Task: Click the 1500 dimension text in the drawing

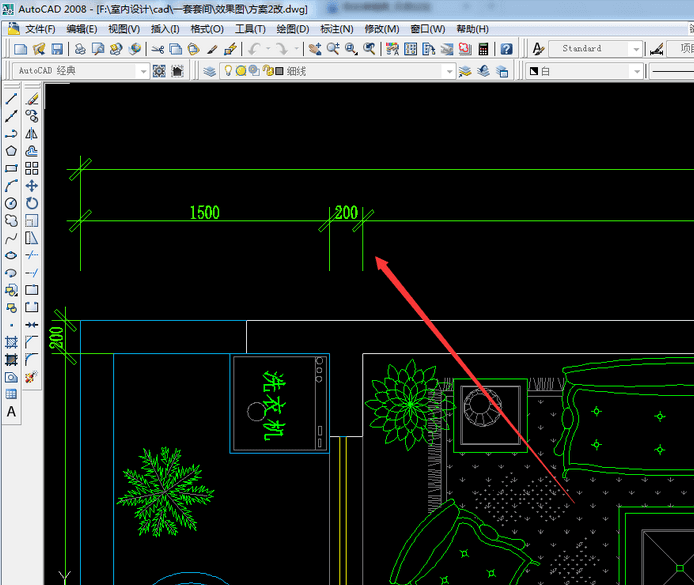Action: pos(204,212)
